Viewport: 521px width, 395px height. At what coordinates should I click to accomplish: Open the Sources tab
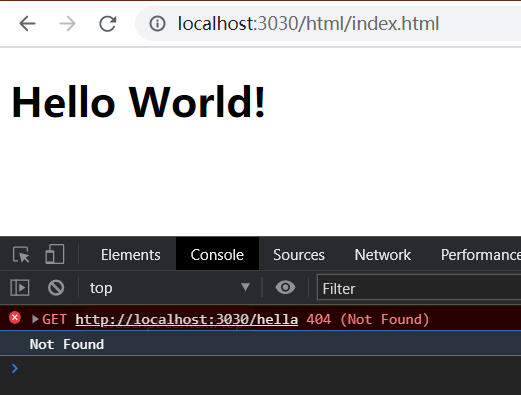tap(299, 255)
